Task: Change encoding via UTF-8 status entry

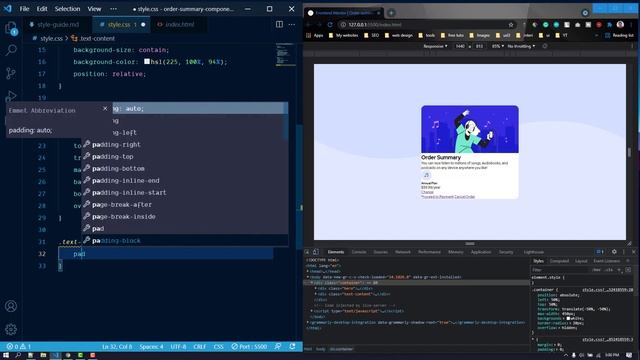Action: click(x=178, y=347)
